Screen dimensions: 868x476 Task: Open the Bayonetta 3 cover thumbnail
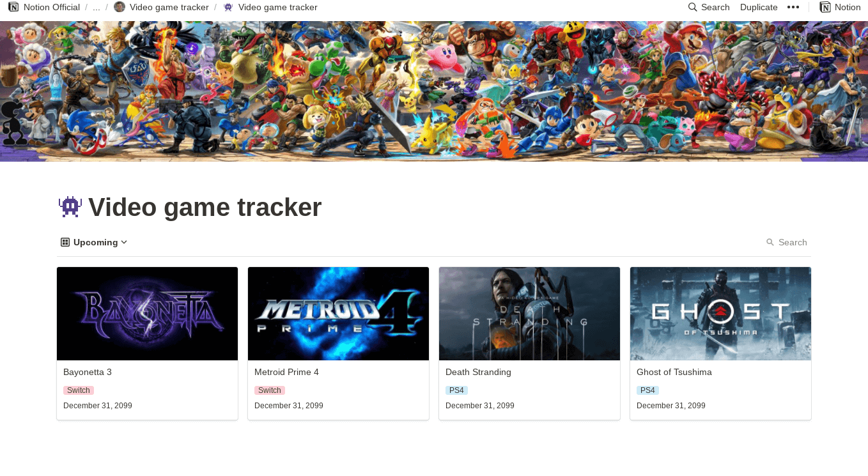click(x=147, y=314)
